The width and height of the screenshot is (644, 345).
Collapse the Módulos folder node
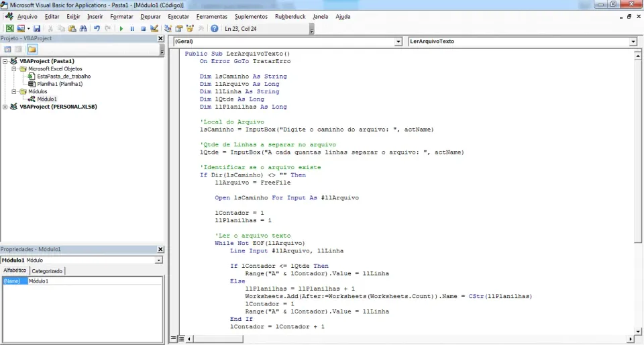(13, 91)
